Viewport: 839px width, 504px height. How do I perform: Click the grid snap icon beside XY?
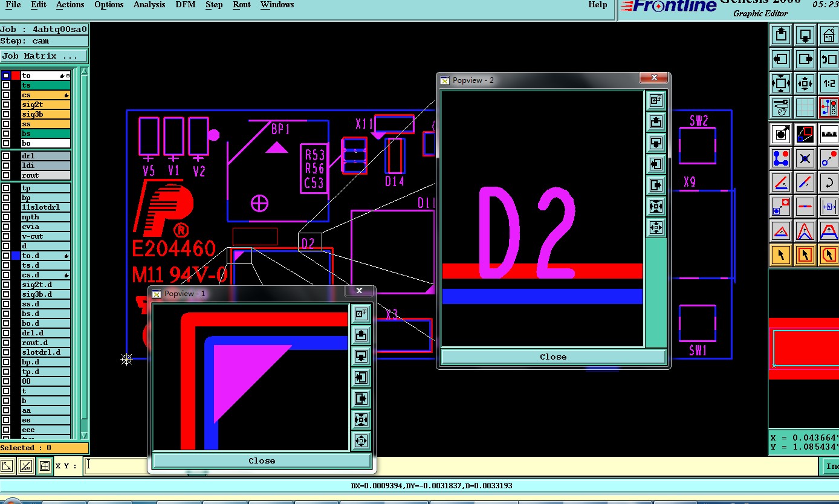click(x=44, y=466)
